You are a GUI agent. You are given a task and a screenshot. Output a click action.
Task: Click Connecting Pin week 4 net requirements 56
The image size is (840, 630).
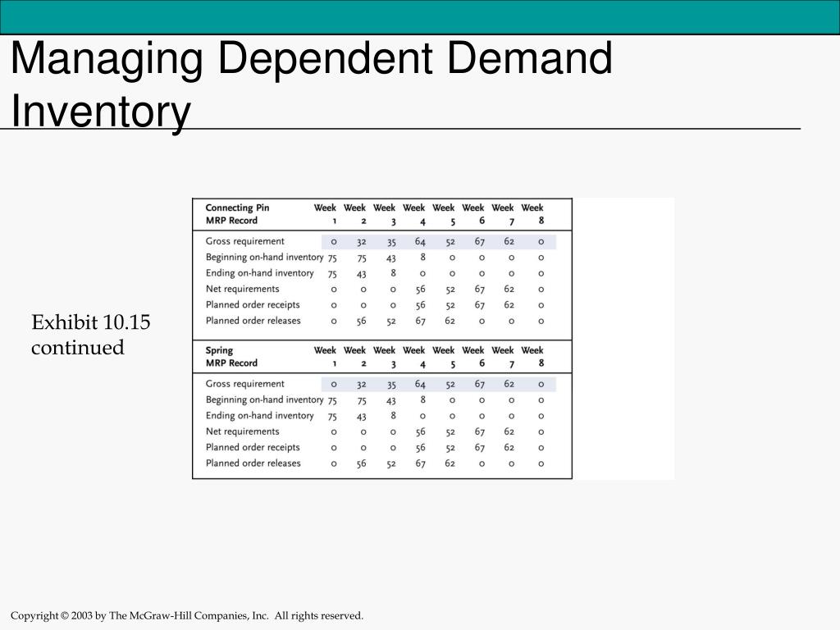[420, 290]
